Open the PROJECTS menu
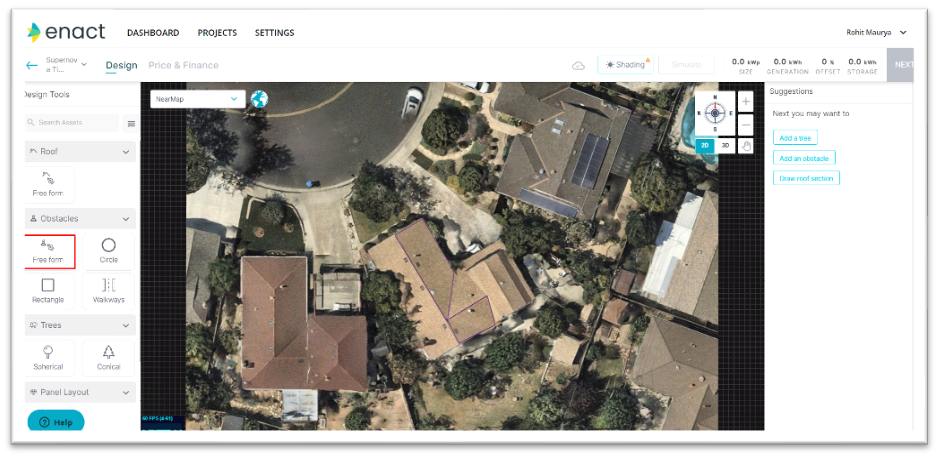The height and width of the screenshot is (458, 940). point(217,33)
